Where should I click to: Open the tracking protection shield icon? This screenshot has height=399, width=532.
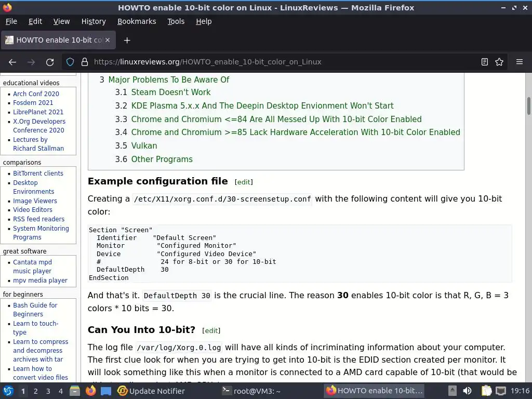pos(70,62)
